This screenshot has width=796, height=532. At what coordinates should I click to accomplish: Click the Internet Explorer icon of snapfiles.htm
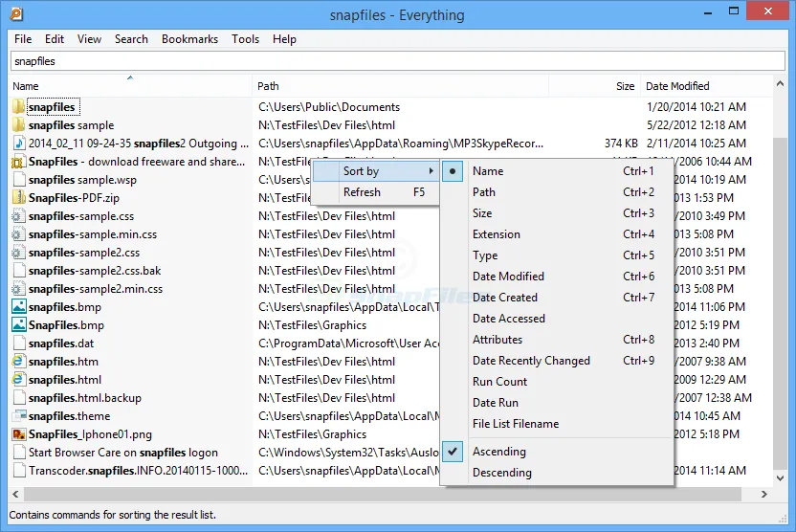pos(19,362)
